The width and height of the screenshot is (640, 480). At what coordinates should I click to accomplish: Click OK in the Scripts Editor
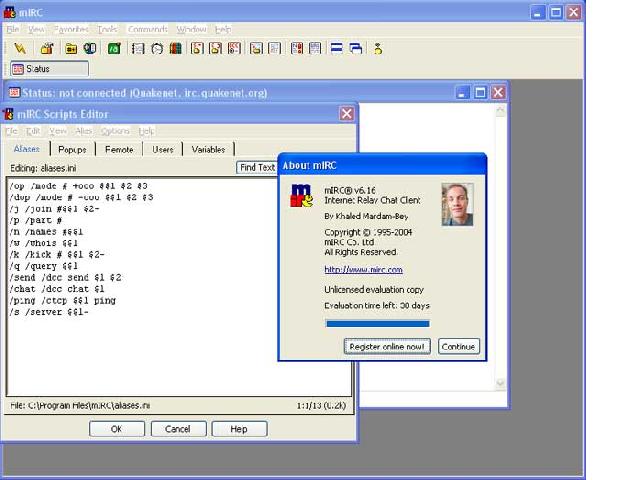tap(116, 429)
